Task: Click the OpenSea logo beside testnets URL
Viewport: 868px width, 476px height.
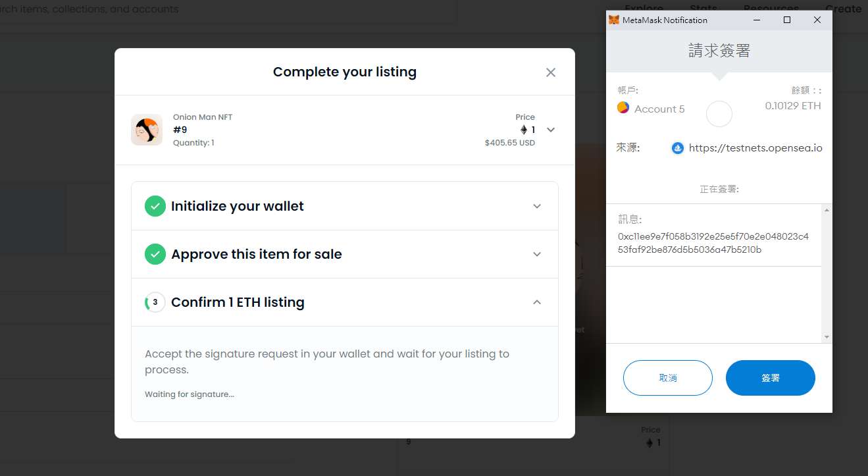Action: click(677, 148)
